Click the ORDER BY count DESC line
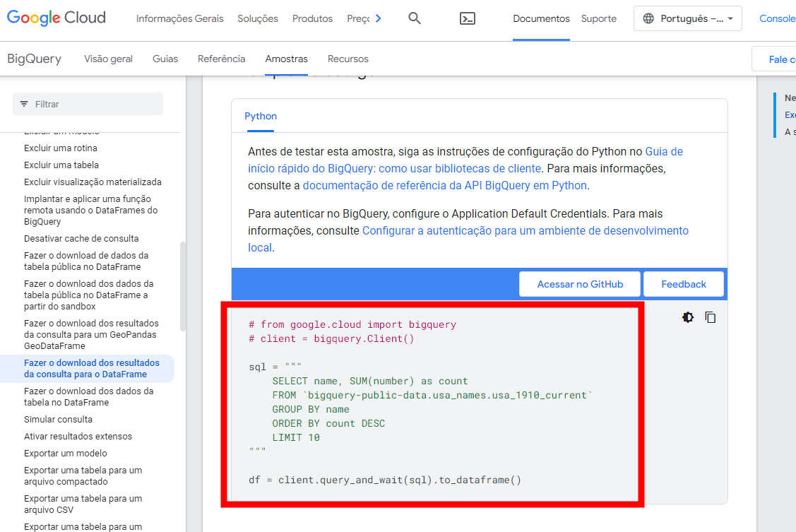The width and height of the screenshot is (796, 532). click(328, 423)
